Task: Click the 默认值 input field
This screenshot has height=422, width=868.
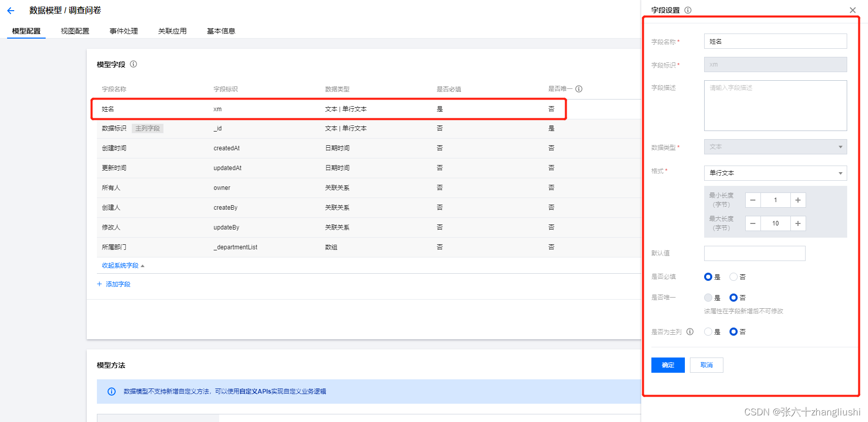Action: pos(754,253)
